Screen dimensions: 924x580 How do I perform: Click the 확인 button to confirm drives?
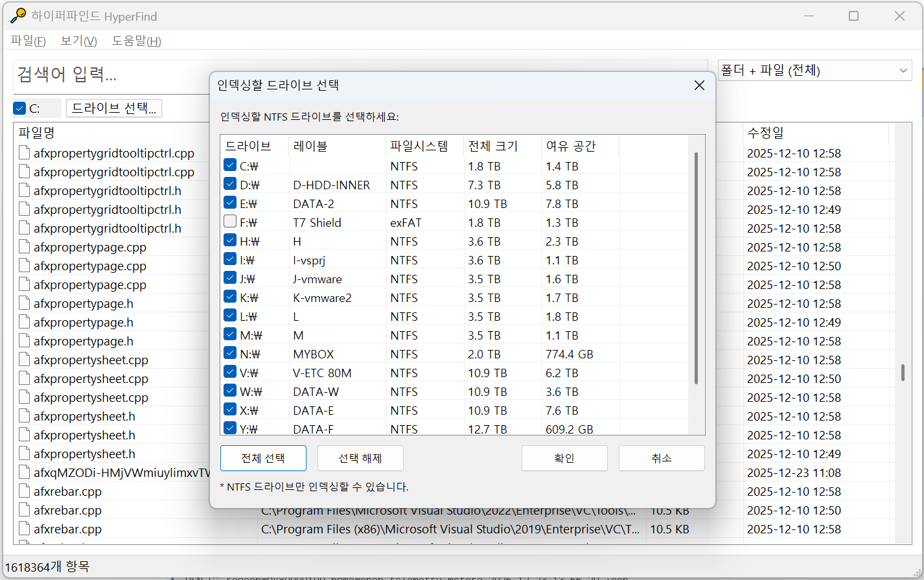[x=564, y=458]
